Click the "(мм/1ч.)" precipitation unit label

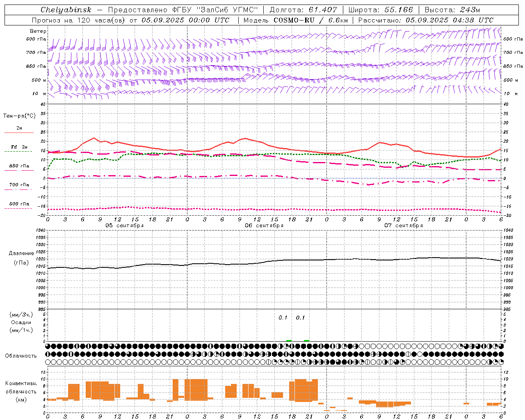coord(21,330)
